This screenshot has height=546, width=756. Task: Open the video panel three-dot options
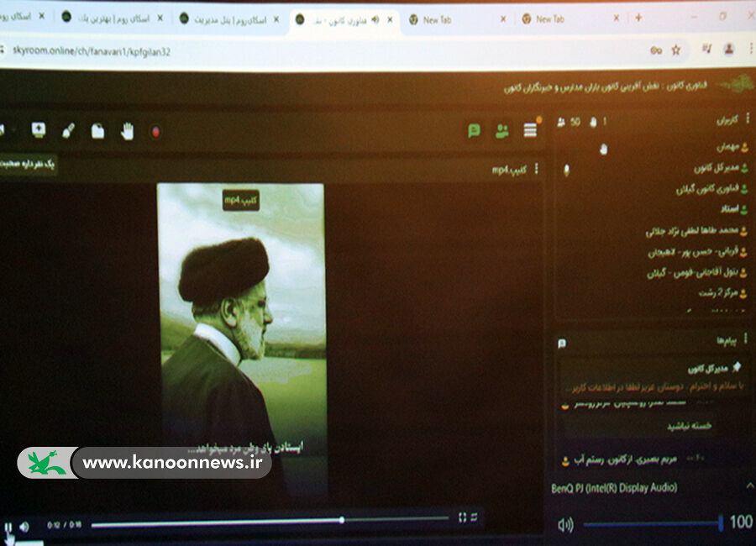[x=537, y=169]
